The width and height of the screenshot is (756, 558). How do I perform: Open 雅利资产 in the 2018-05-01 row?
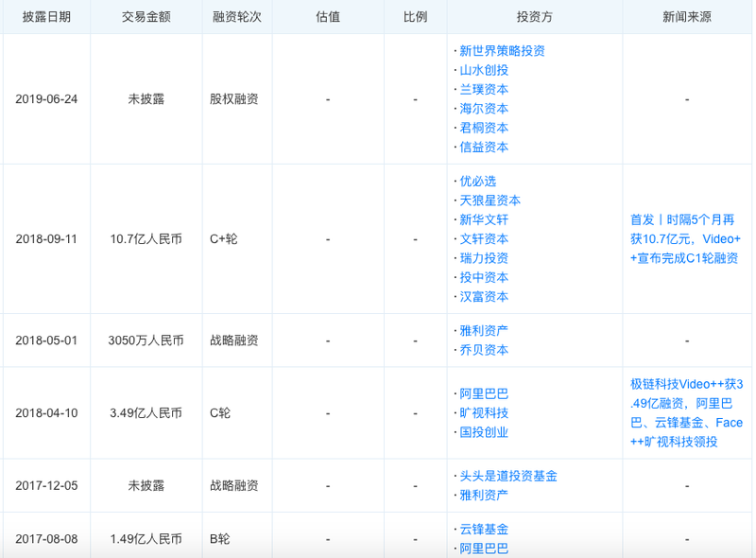[x=484, y=331]
